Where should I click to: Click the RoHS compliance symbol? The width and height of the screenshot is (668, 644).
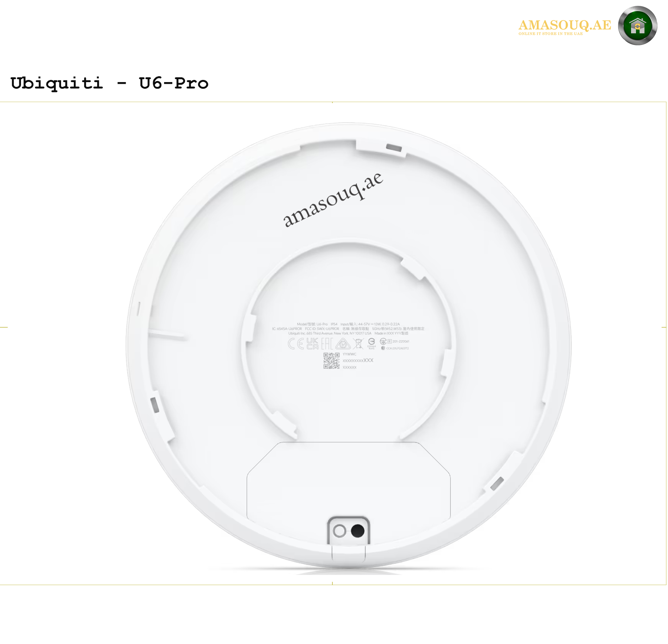coord(371,344)
